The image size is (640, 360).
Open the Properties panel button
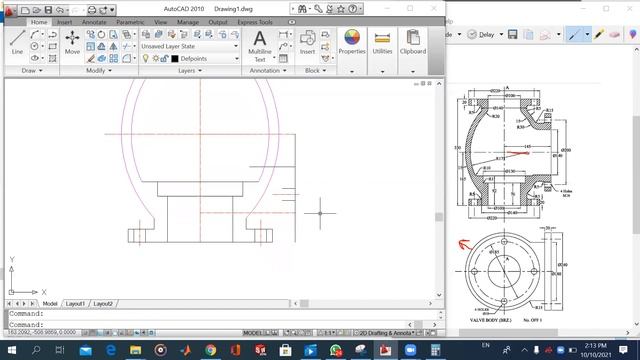pyautogui.click(x=352, y=42)
